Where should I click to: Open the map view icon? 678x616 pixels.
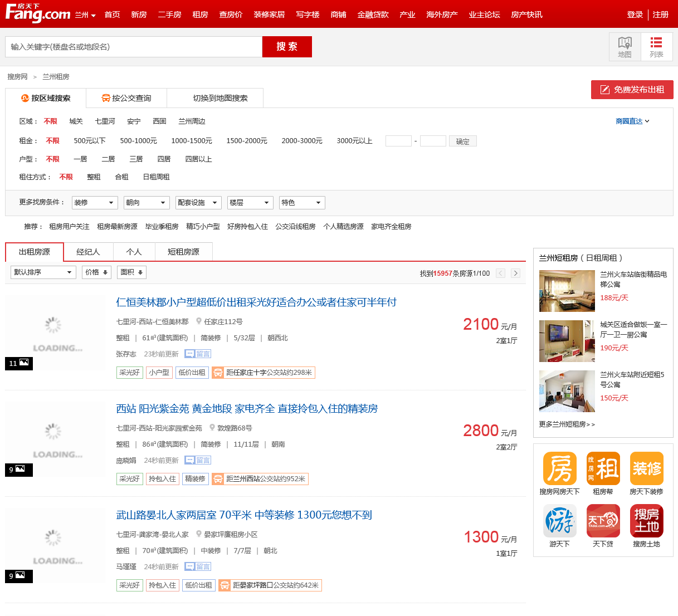click(625, 47)
